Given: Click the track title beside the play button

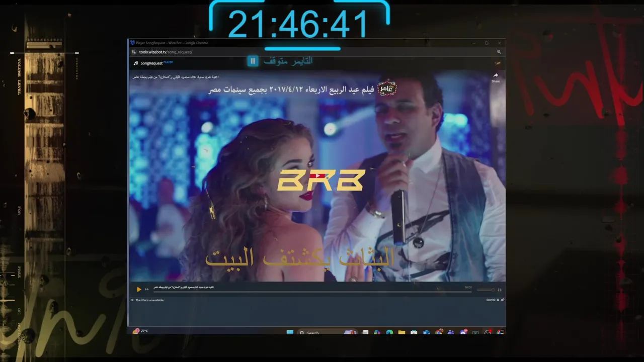Looking at the screenshot, I should click(184, 287).
